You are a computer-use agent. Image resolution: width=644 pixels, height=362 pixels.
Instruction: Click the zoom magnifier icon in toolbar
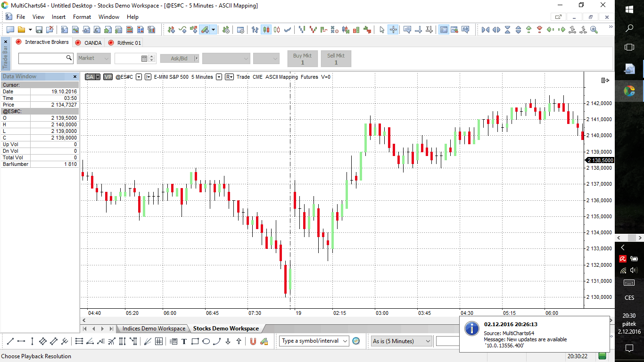(x=594, y=30)
